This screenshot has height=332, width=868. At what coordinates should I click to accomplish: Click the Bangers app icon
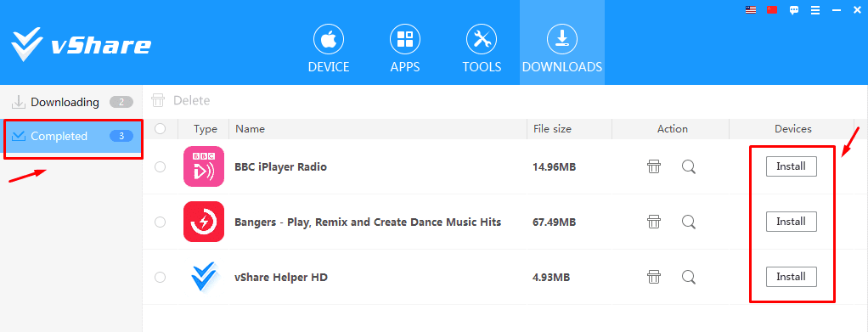click(x=204, y=222)
